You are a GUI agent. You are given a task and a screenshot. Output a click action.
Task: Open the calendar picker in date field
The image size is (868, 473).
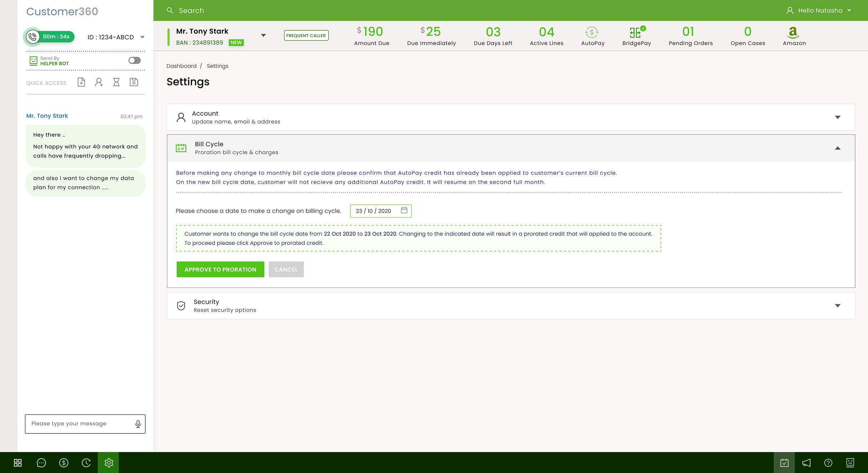pyautogui.click(x=404, y=210)
